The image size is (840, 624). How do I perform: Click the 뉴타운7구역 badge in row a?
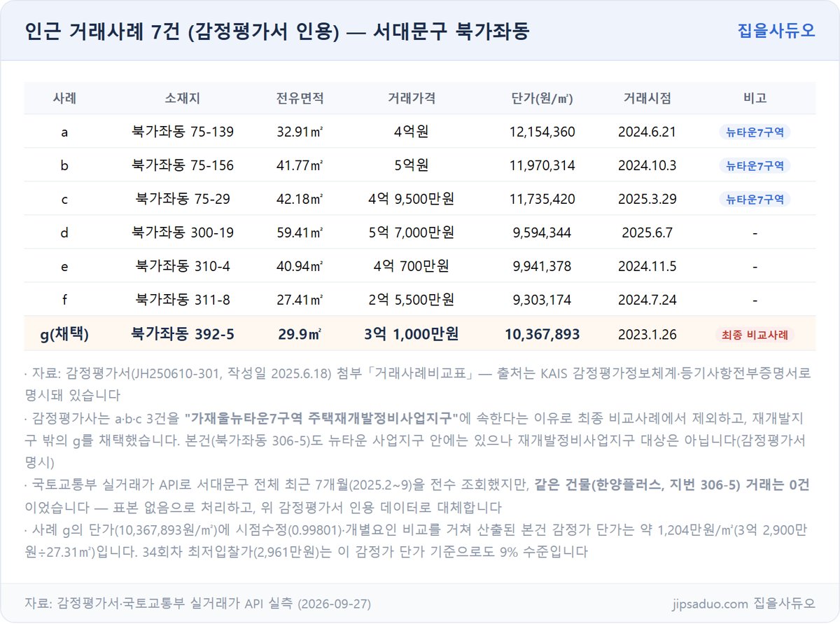pos(755,132)
